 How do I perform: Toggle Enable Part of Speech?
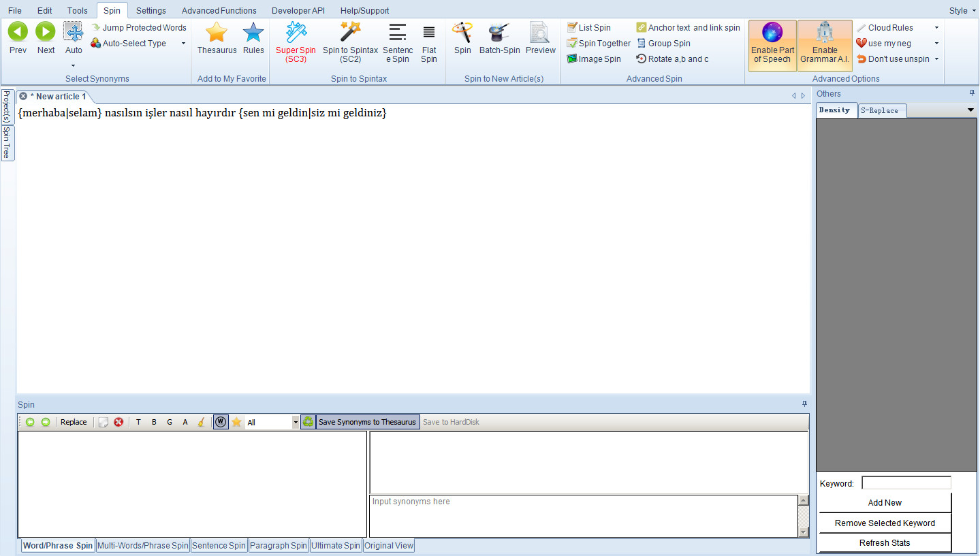[772, 45]
